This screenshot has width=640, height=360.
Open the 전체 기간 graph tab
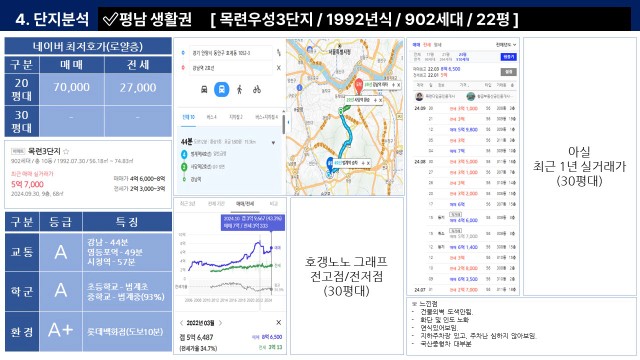[216, 204]
